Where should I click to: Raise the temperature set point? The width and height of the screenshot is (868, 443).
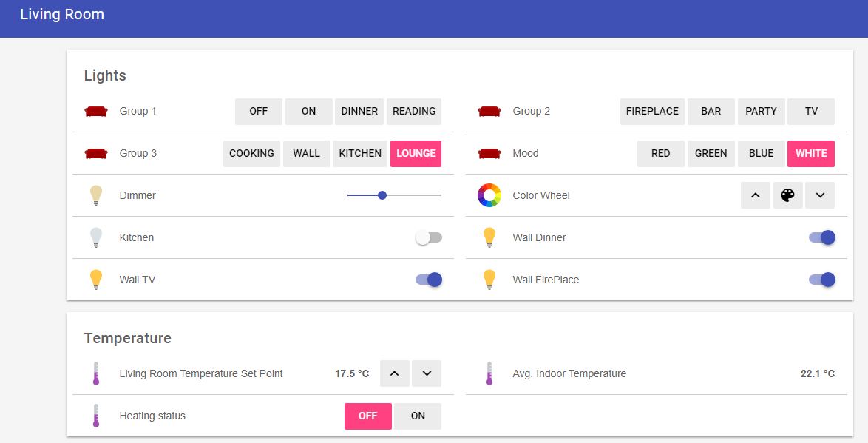tap(394, 373)
